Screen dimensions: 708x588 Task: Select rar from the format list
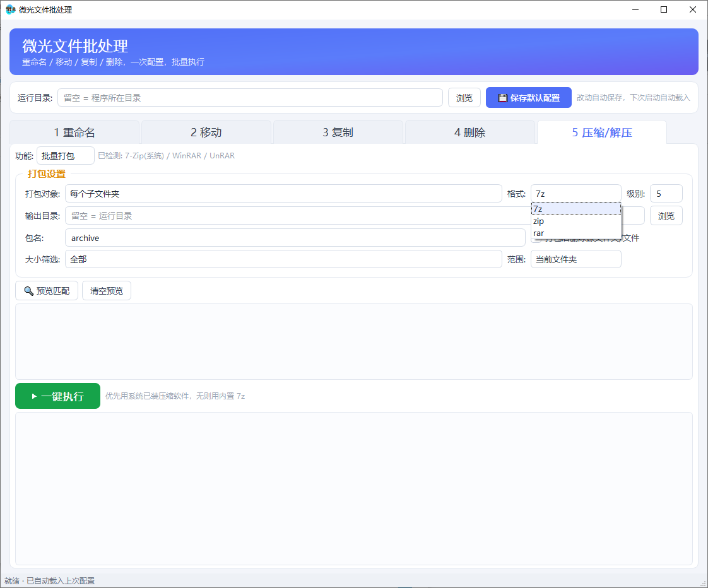pyautogui.click(x=576, y=233)
